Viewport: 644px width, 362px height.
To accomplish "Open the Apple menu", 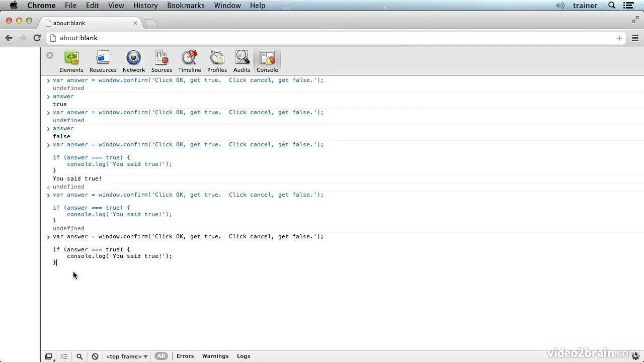I will click(x=14, y=6).
